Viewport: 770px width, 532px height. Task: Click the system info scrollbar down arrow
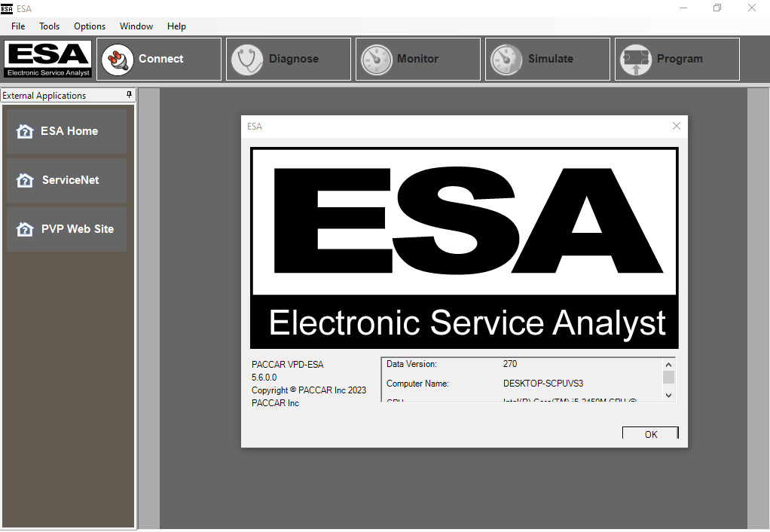click(x=668, y=395)
